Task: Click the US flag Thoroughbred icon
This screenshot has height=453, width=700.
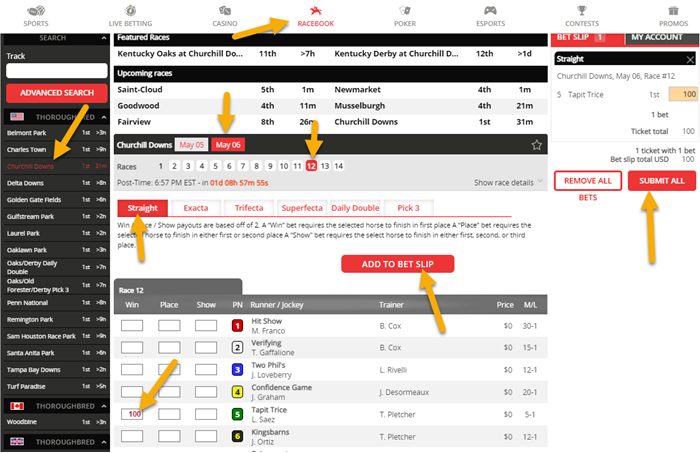Action: (17, 117)
